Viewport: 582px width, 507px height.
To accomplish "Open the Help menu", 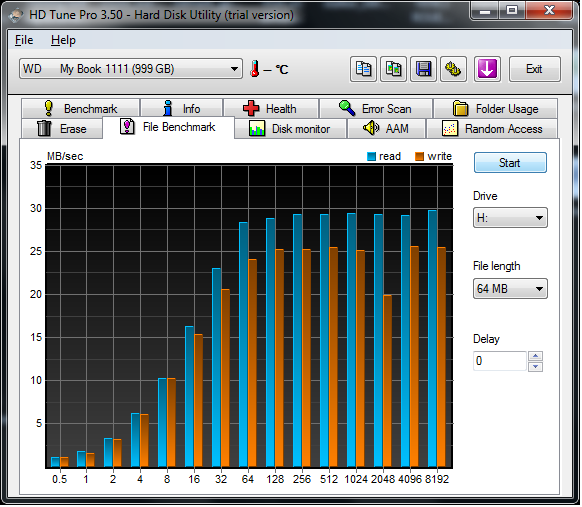I will pyautogui.click(x=63, y=40).
